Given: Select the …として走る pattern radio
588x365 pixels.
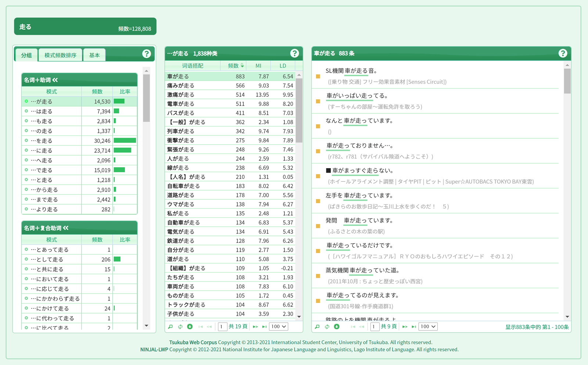Looking at the screenshot, I should [x=26, y=259].
